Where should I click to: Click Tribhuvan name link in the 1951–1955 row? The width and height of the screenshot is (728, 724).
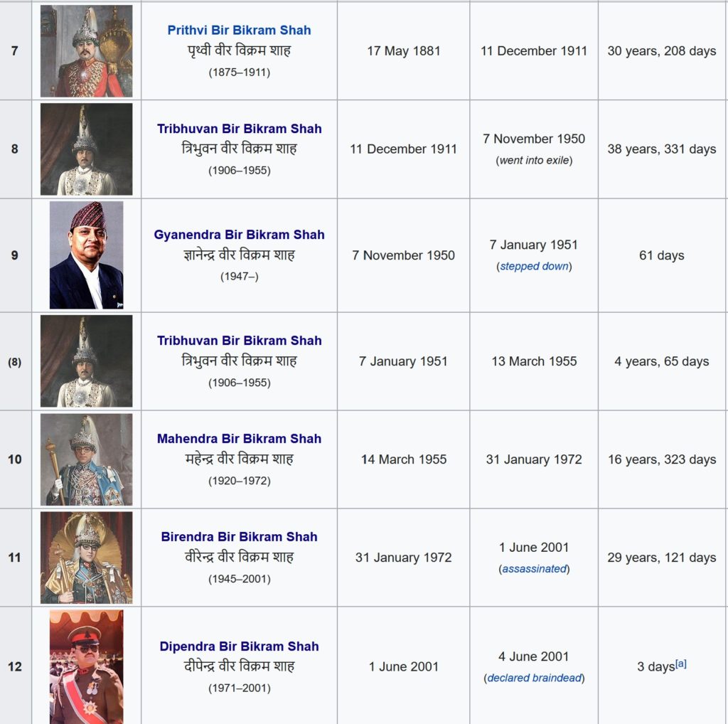pos(239,341)
